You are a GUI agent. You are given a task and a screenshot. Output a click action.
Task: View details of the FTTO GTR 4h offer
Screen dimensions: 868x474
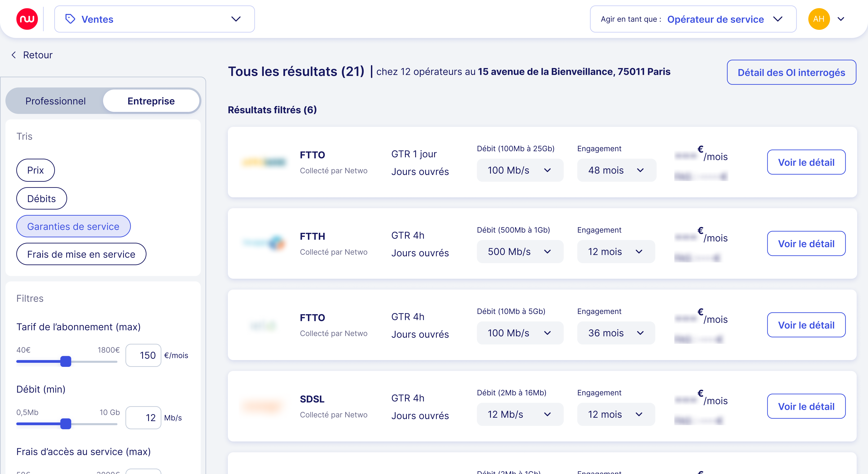806,325
